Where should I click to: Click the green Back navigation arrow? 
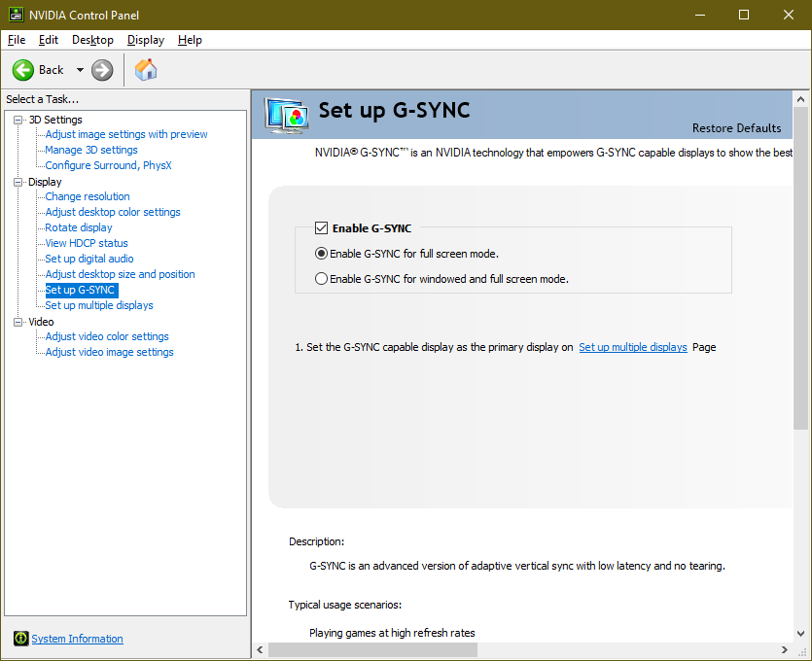(x=23, y=69)
